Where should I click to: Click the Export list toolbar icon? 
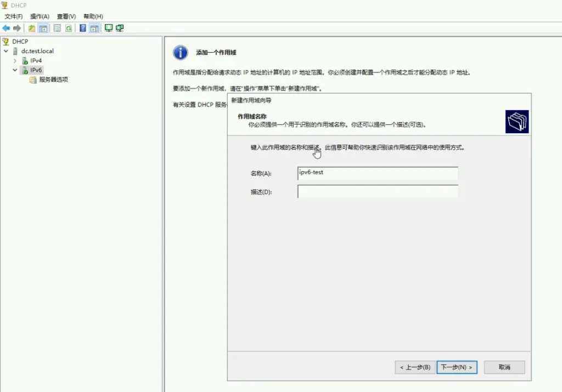click(57, 28)
